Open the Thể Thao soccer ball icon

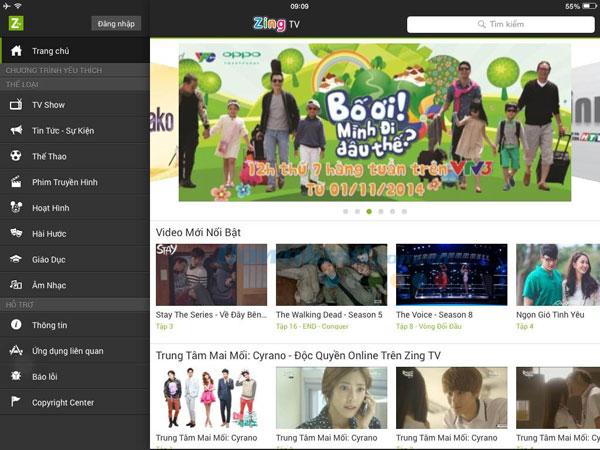click(16, 156)
